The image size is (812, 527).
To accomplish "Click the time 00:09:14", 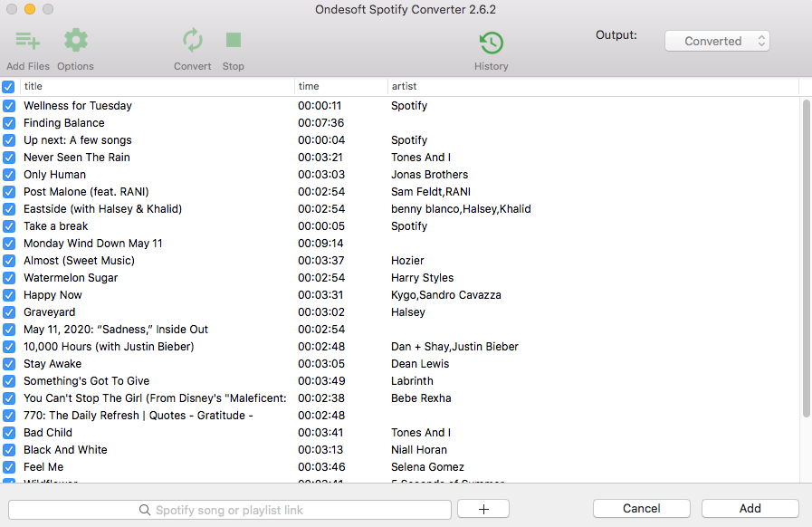I will point(320,243).
